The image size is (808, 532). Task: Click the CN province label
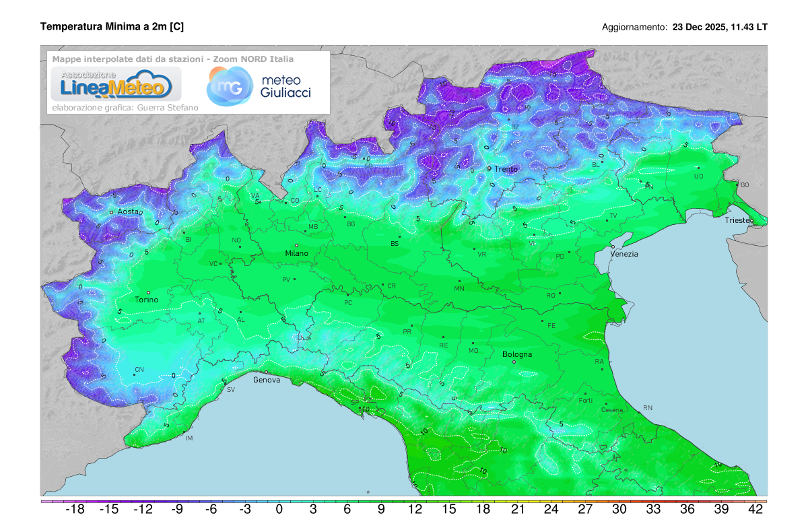[x=139, y=370]
